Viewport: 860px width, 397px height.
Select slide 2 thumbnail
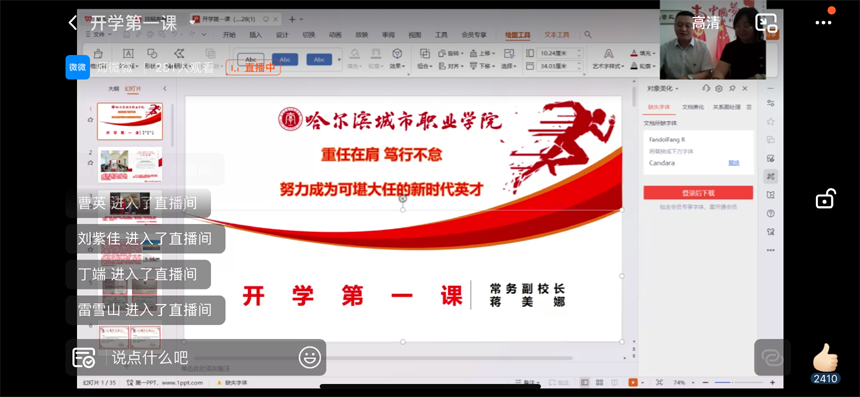(x=130, y=165)
